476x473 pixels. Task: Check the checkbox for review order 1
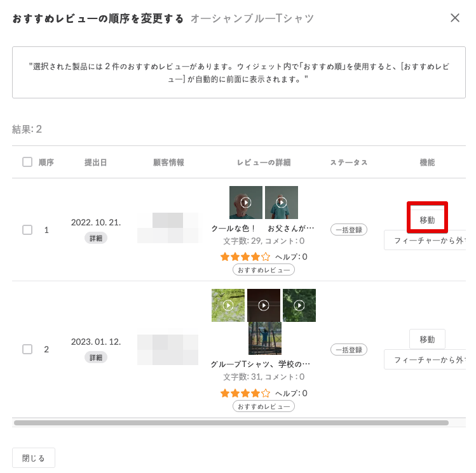pyautogui.click(x=27, y=230)
